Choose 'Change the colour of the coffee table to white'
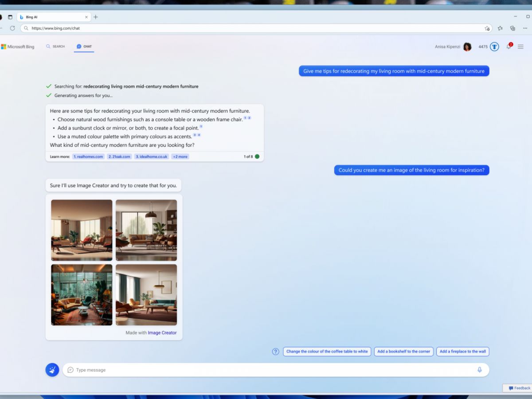The image size is (532, 399). tap(327, 352)
